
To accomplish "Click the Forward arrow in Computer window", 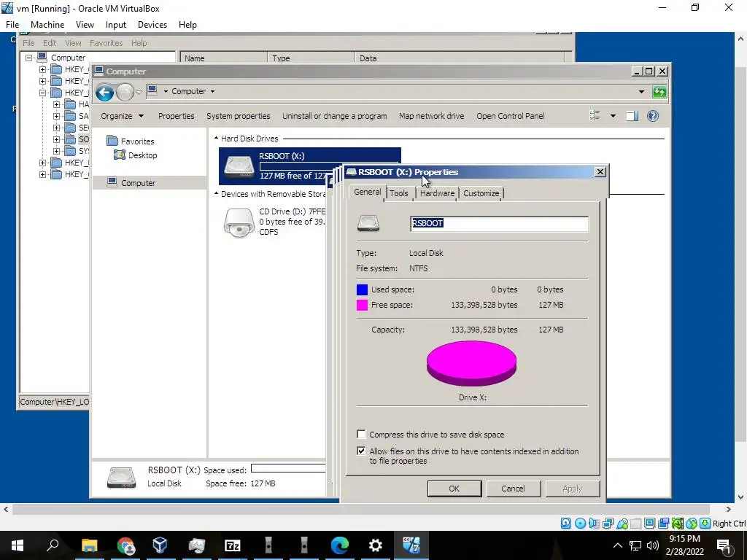I will [125, 92].
